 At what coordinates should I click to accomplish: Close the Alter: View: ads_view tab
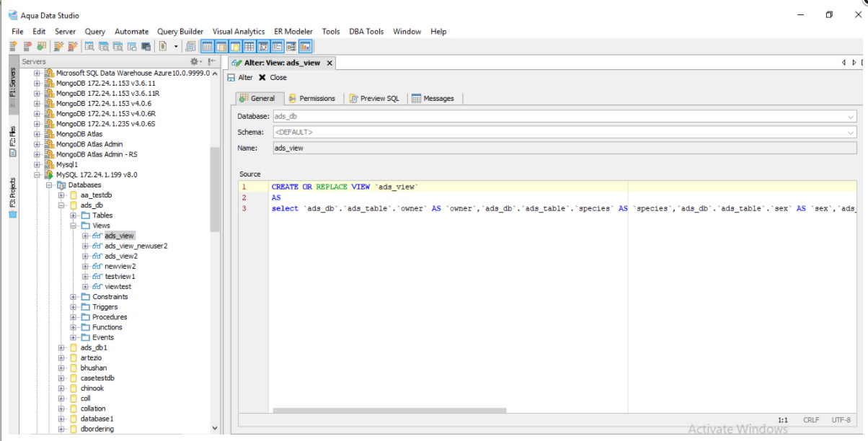pos(329,63)
